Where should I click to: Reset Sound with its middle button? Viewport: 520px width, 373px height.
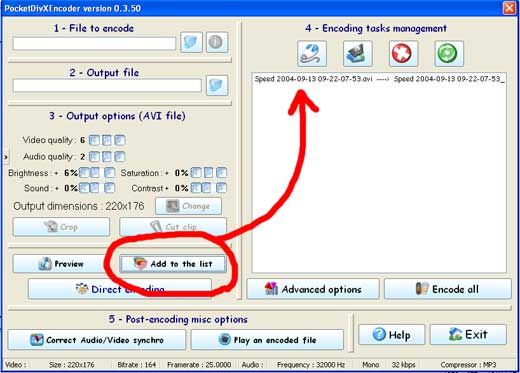point(95,188)
